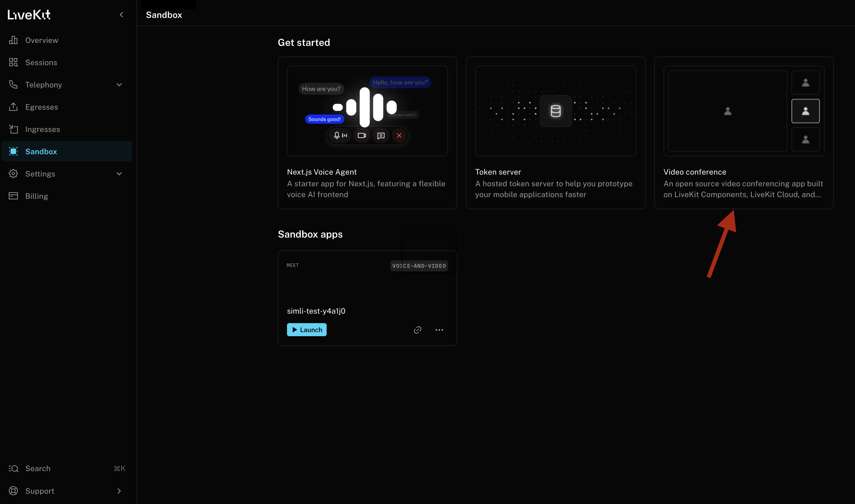
Task: Open Ingresses page
Action: 67,130
